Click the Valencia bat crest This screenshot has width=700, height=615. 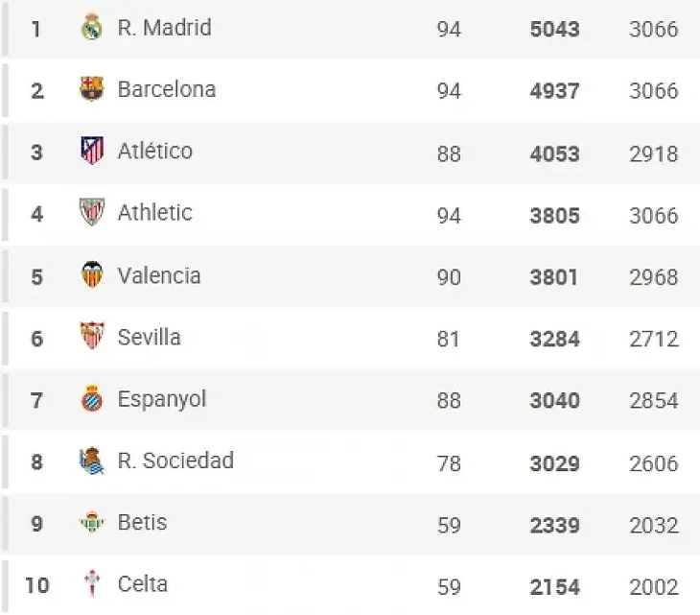pos(92,276)
